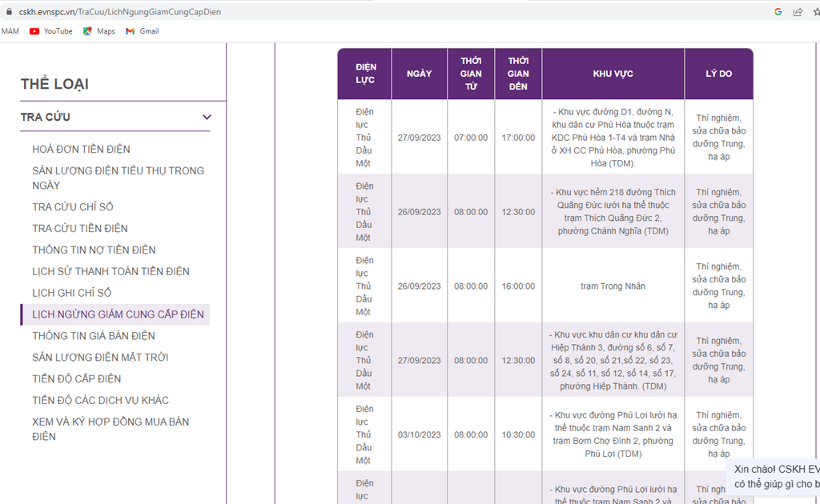Select TRA CỨU TIỀN ĐIỆN menu item
The height and width of the screenshot is (504, 820).
[x=80, y=228]
